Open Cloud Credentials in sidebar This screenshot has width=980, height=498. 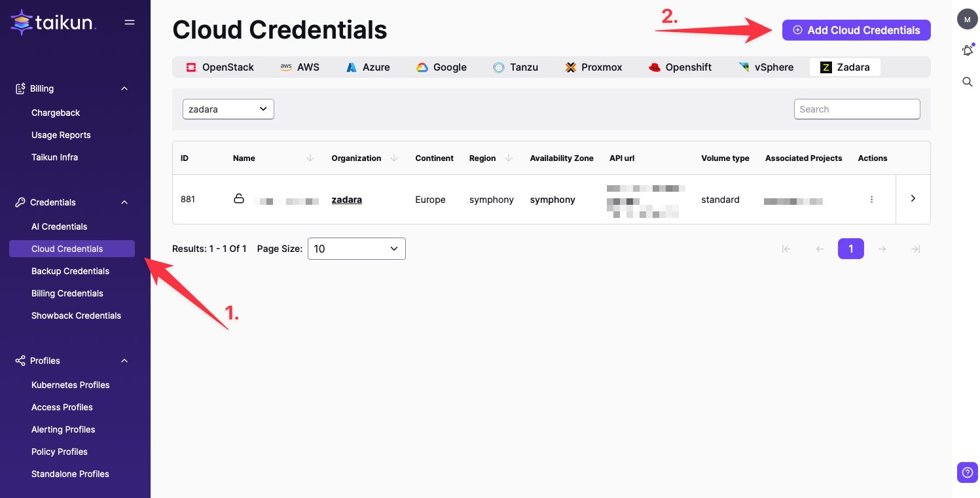(72, 249)
